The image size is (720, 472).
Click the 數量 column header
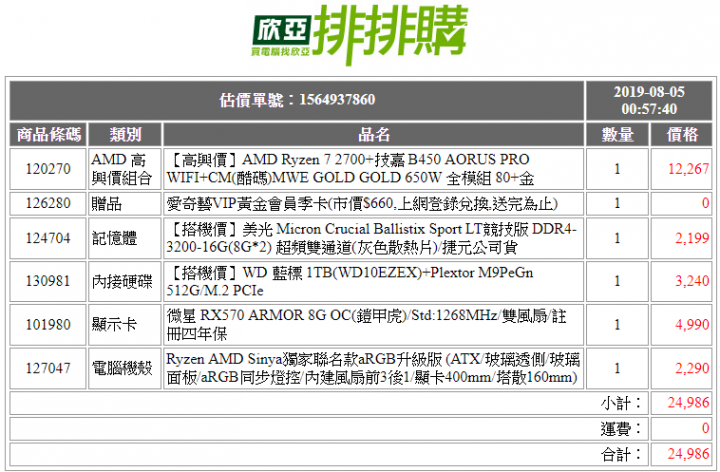tap(617, 135)
